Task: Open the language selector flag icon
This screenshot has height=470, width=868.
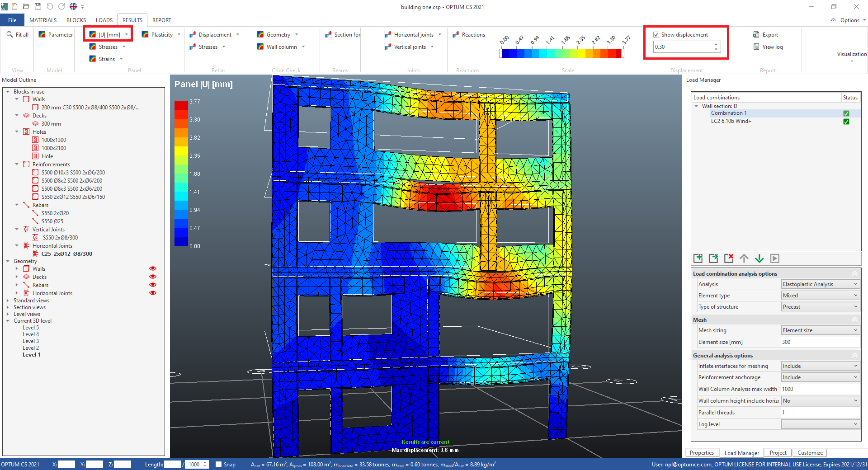Action: click(73, 7)
